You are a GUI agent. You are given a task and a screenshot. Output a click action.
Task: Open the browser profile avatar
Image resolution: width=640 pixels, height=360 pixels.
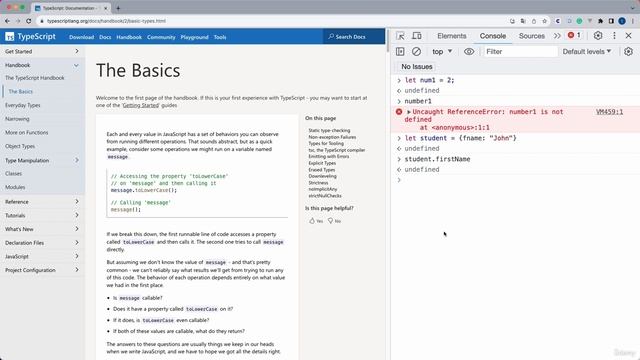622,21
